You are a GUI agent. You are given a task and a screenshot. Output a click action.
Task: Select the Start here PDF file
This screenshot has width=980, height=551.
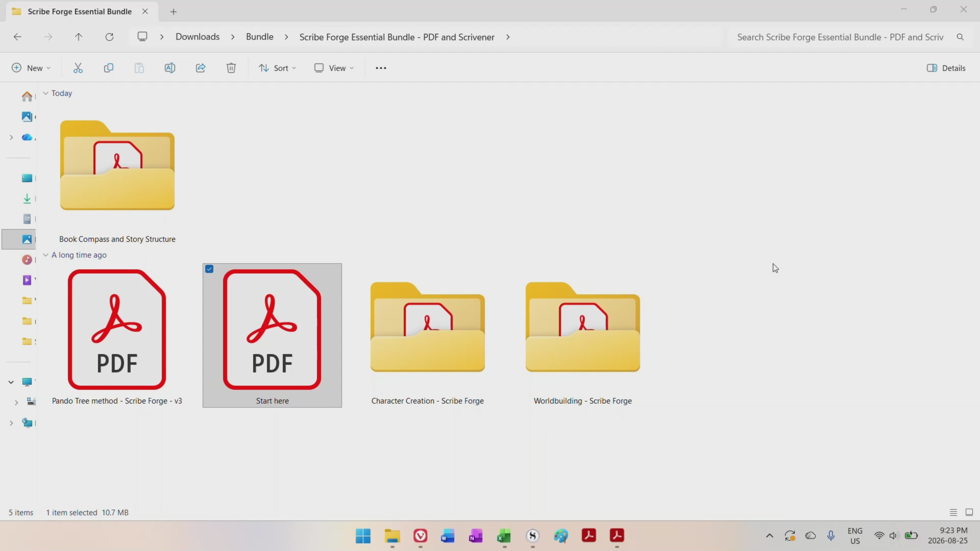click(x=272, y=335)
